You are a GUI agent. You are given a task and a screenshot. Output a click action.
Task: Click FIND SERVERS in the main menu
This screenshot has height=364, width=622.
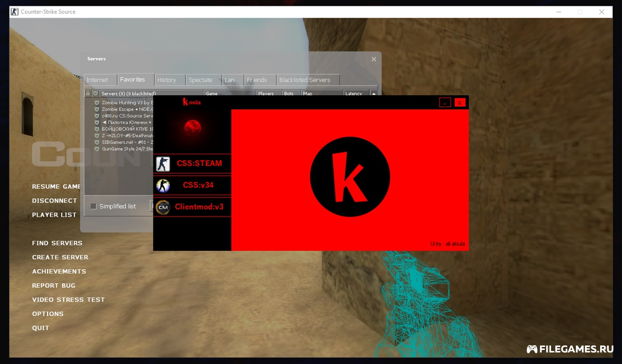point(57,243)
